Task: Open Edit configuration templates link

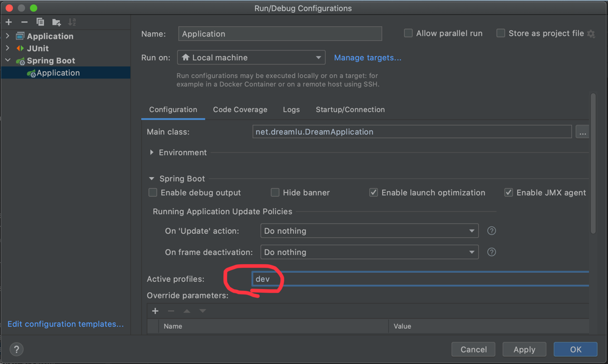Action: 66,324
